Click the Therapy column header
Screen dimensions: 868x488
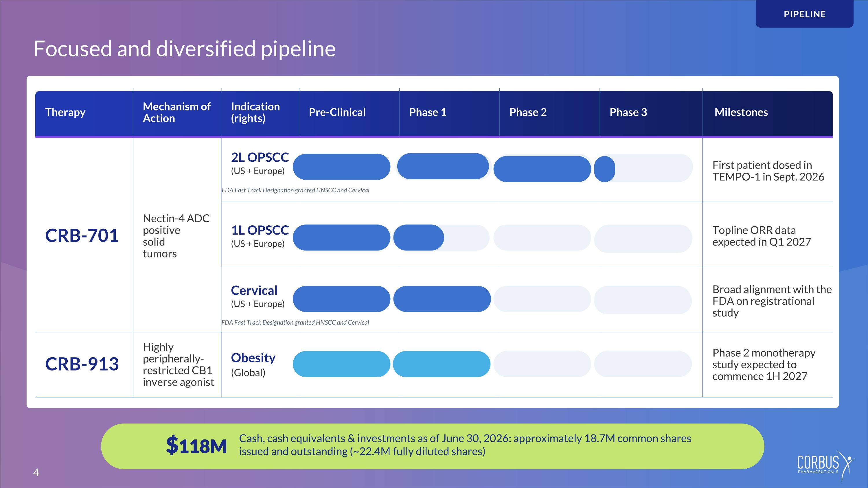coord(65,112)
